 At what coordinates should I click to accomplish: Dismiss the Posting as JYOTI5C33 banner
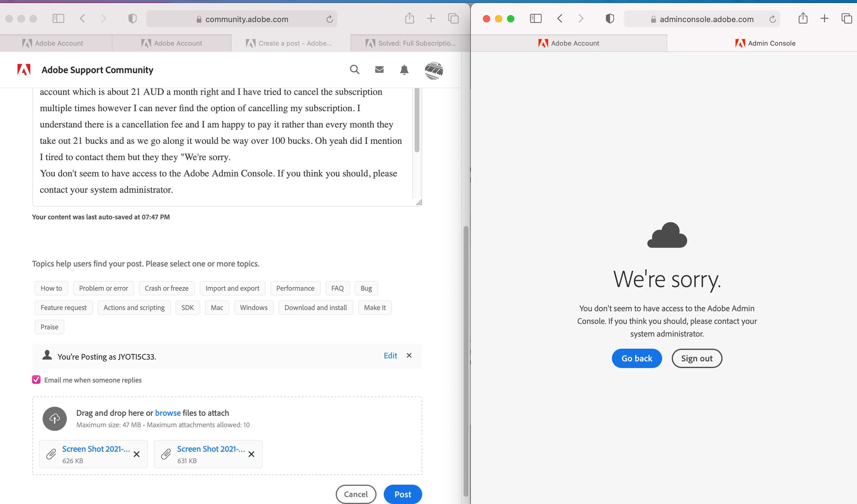coord(409,355)
